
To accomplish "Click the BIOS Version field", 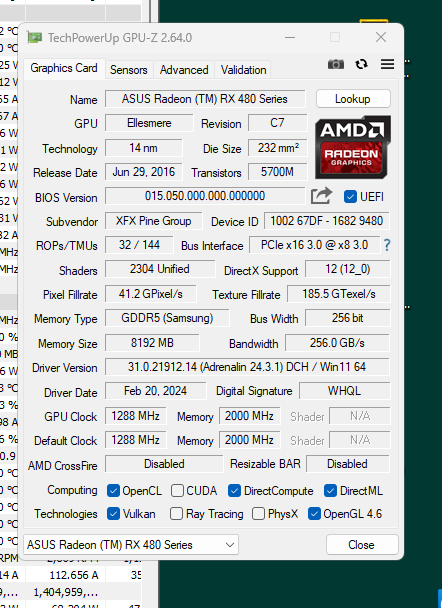I will (x=205, y=196).
